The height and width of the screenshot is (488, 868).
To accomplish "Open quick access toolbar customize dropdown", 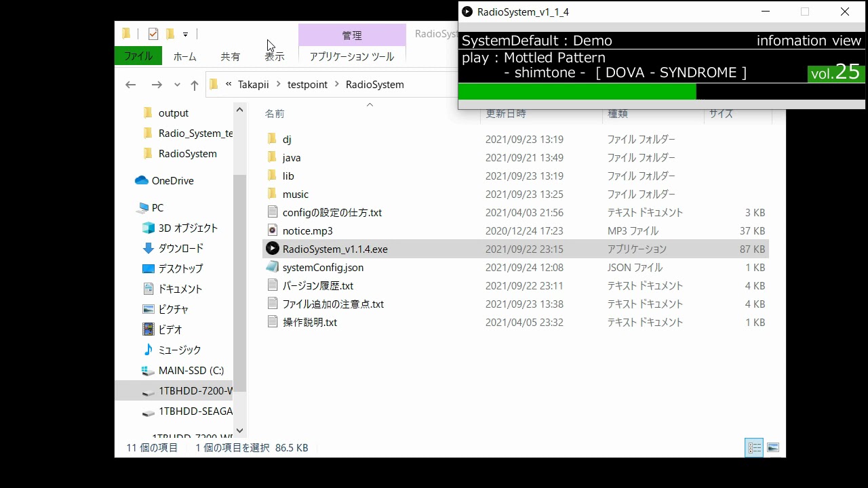I will [185, 34].
